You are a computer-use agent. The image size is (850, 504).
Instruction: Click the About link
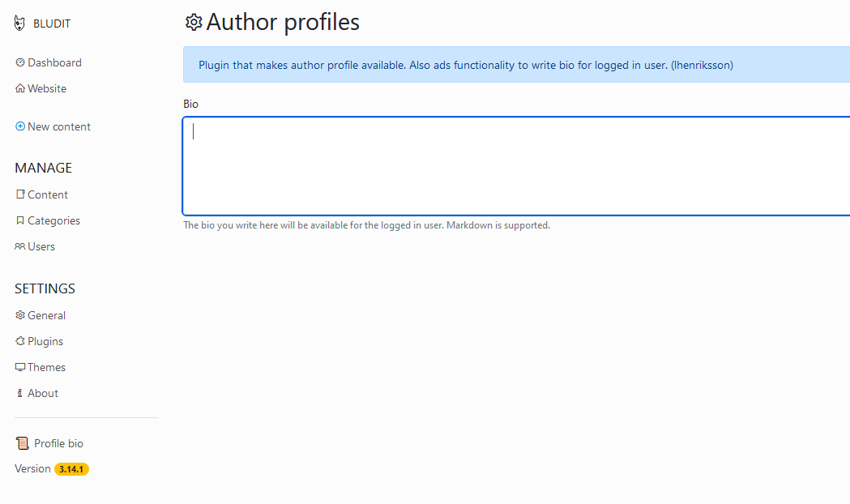(x=42, y=393)
